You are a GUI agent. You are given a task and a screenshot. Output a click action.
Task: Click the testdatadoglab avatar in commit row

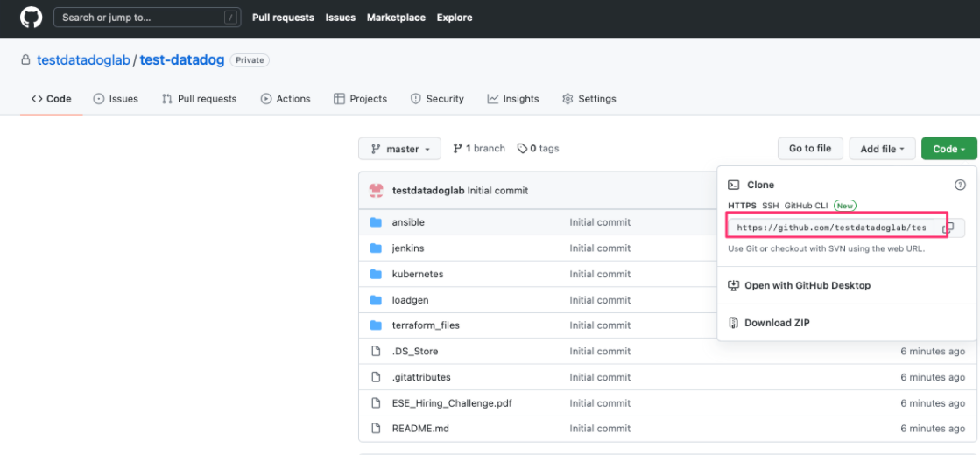click(377, 191)
